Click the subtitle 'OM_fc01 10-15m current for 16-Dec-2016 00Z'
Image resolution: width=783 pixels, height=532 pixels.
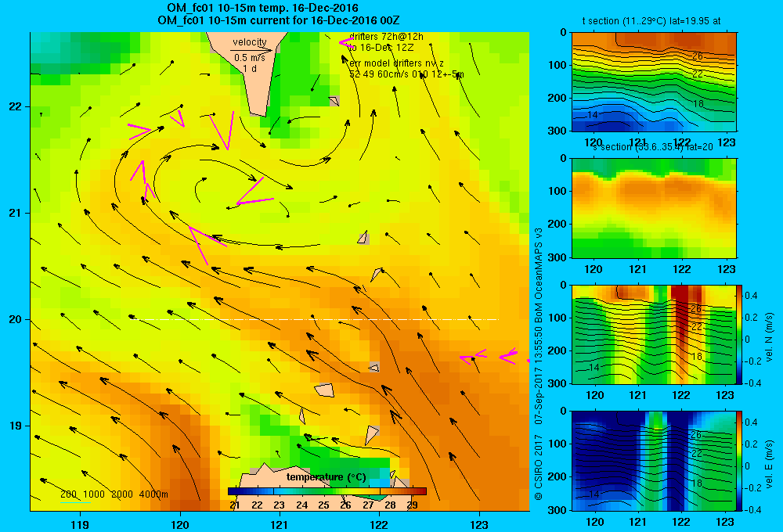coord(278,20)
